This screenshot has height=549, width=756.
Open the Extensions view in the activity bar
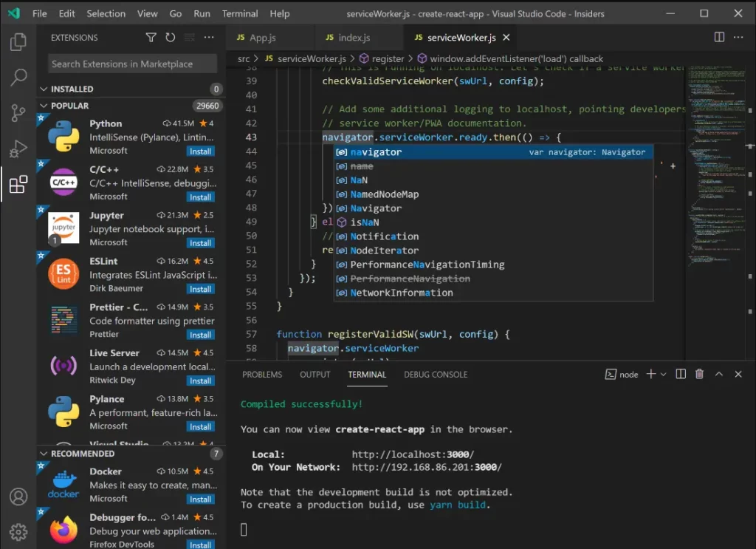(x=18, y=185)
